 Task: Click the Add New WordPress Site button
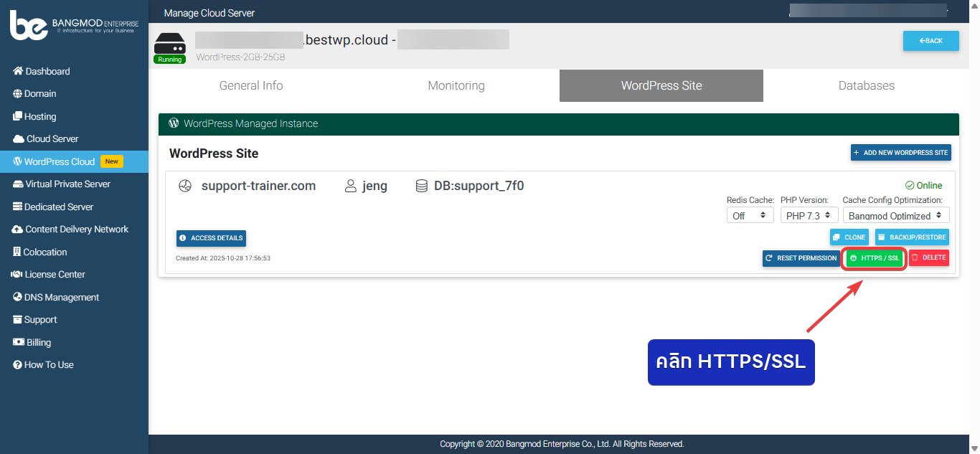[x=900, y=152]
